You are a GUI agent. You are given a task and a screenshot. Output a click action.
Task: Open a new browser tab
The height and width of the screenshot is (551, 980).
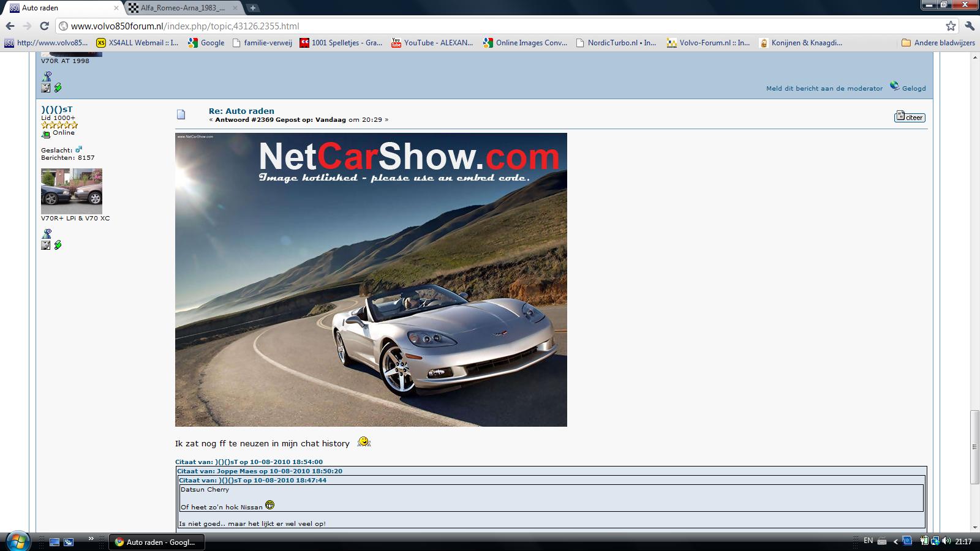(x=252, y=8)
